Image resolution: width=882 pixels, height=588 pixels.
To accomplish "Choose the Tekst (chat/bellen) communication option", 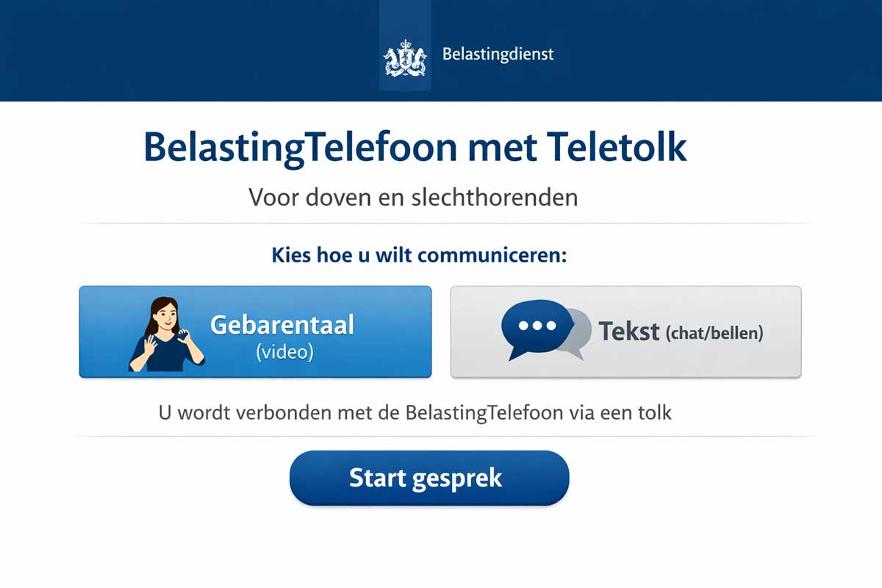I will click(x=627, y=331).
